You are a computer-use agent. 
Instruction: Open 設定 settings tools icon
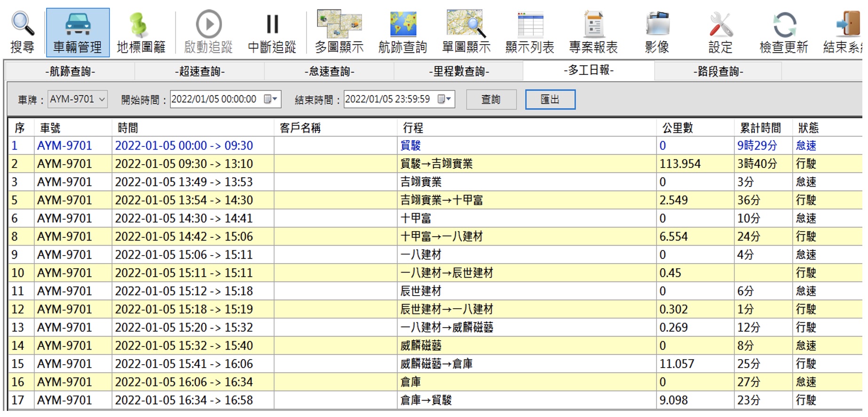coord(720,24)
